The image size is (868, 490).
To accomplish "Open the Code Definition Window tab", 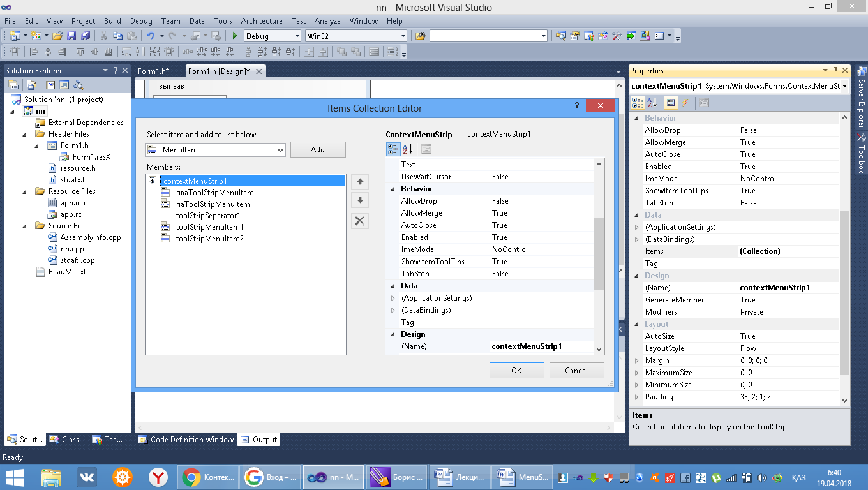I will (186, 440).
